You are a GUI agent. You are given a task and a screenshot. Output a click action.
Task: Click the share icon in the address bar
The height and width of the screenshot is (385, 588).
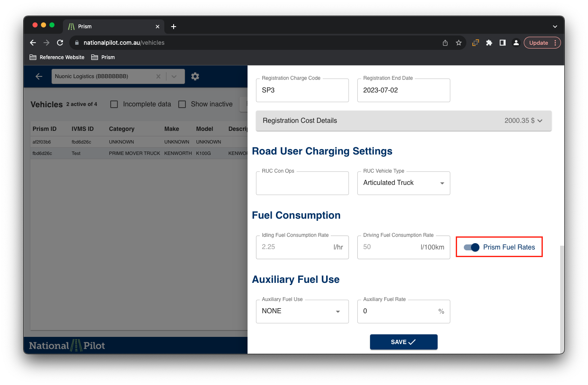click(445, 43)
